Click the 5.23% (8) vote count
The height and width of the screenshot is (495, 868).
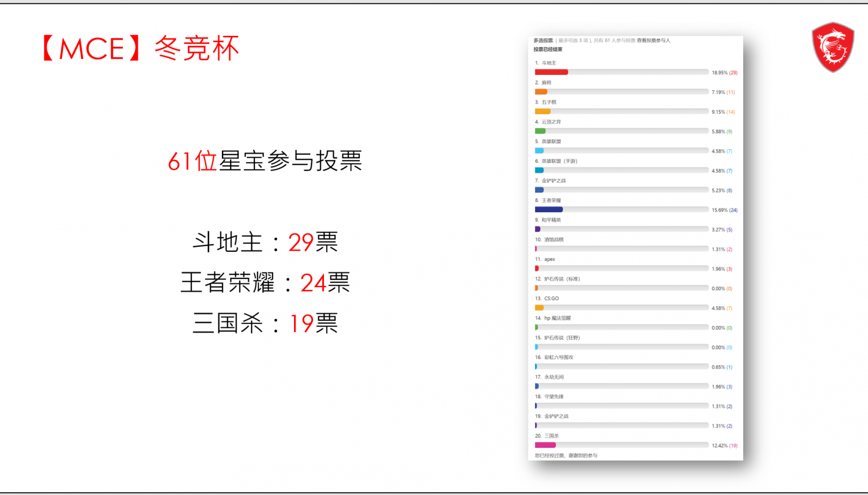pyautogui.click(x=722, y=191)
